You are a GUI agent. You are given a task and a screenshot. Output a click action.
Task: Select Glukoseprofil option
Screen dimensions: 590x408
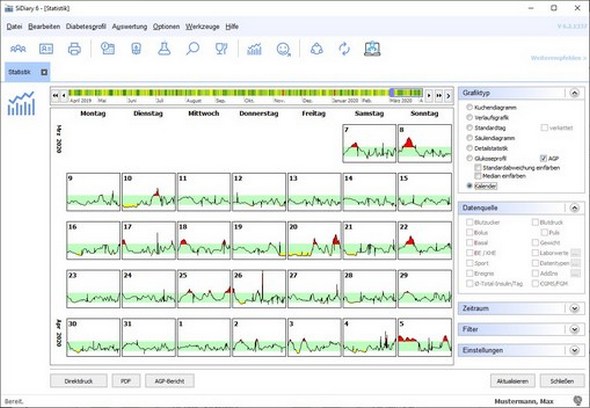click(469, 158)
